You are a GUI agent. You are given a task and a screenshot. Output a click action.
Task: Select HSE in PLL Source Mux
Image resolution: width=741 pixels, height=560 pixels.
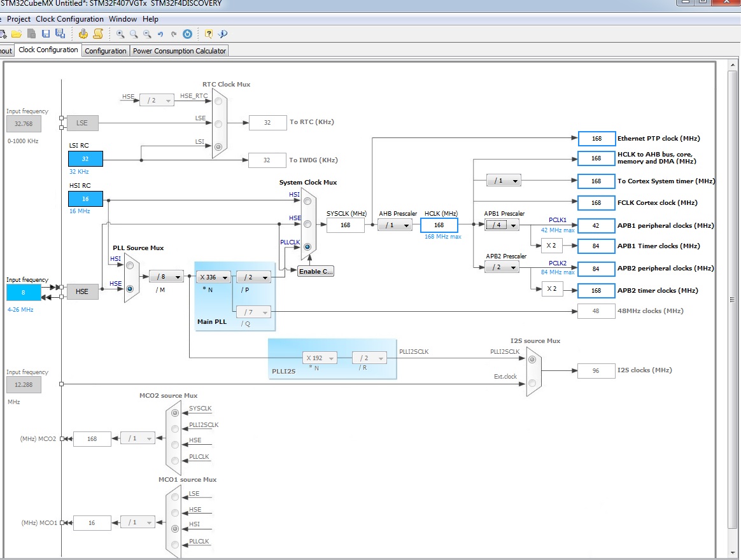coord(130,289)
